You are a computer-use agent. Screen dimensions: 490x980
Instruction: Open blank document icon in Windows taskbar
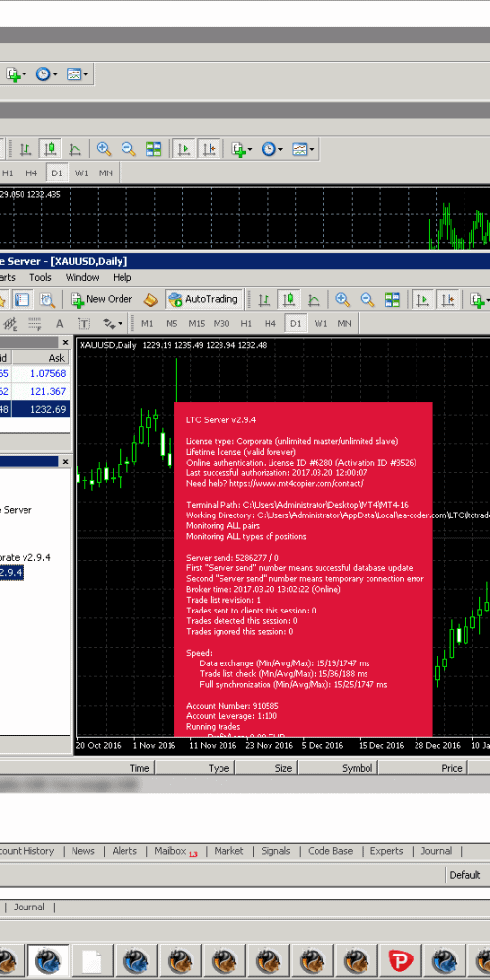[92, 960]
